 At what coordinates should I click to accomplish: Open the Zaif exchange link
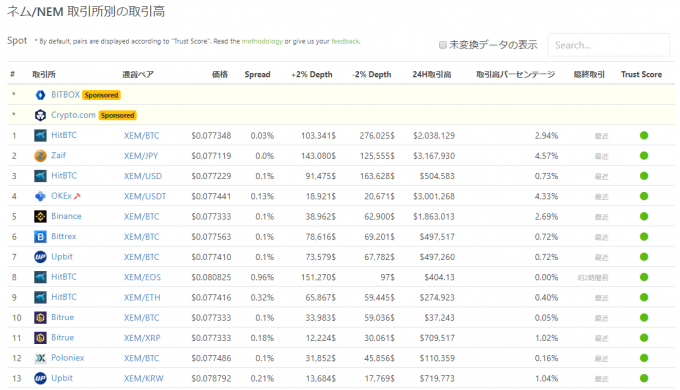pyautogui.click(x=59, y=155)
